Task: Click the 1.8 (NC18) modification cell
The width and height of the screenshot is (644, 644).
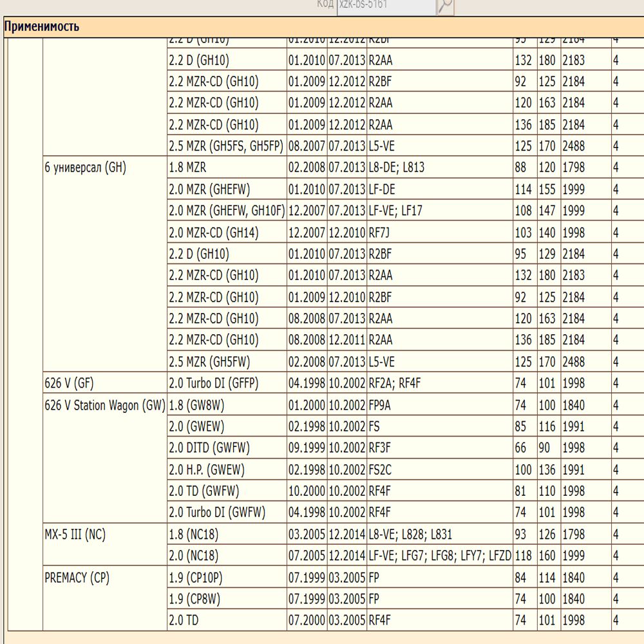Action: pos(227,534)
